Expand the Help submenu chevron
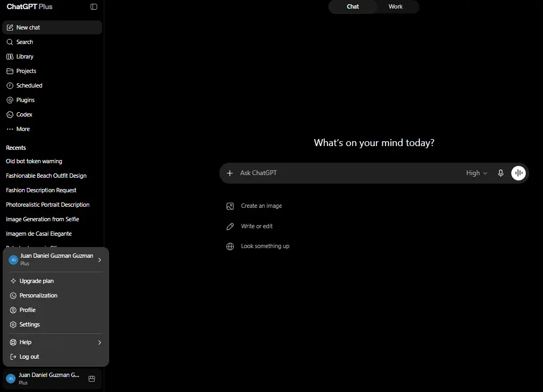Image resolution: width=543 pixels, height=392 pixels. 99,343
